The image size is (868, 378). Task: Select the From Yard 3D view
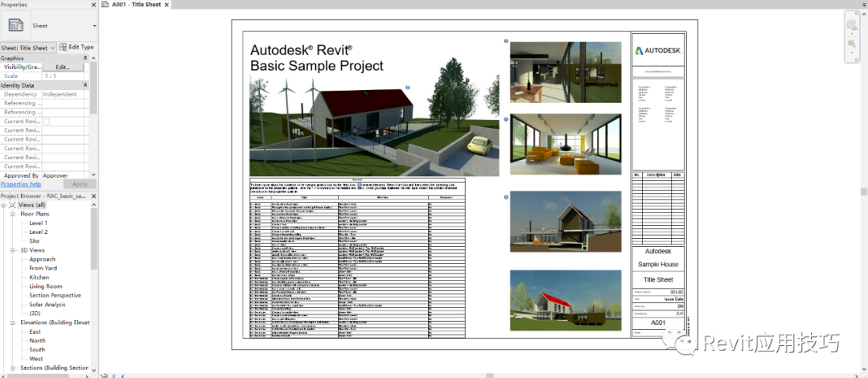43,268
